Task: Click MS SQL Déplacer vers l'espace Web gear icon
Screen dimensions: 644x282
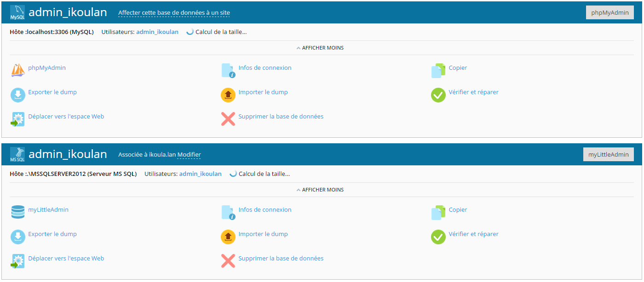Action: 18,261
